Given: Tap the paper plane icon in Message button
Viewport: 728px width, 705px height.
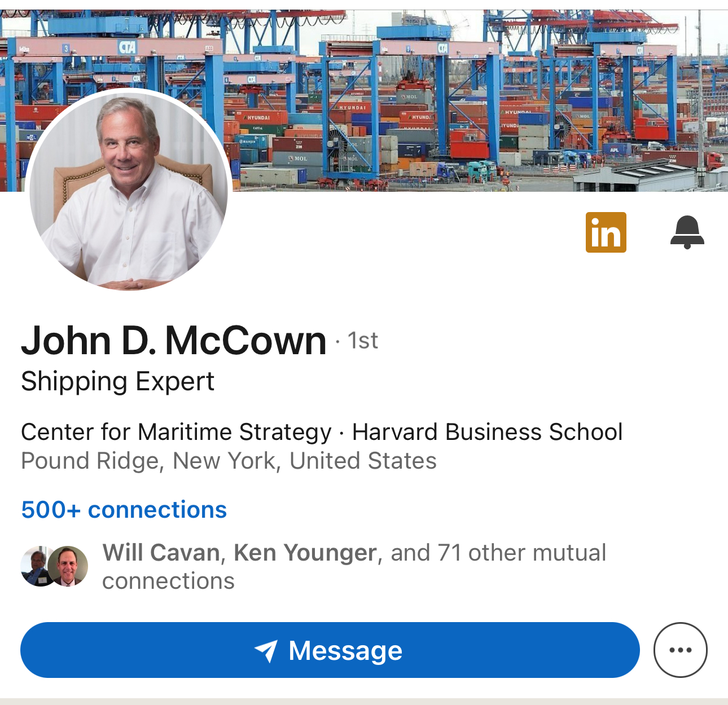Looking at the screenshot, I should tap(266, 651).
